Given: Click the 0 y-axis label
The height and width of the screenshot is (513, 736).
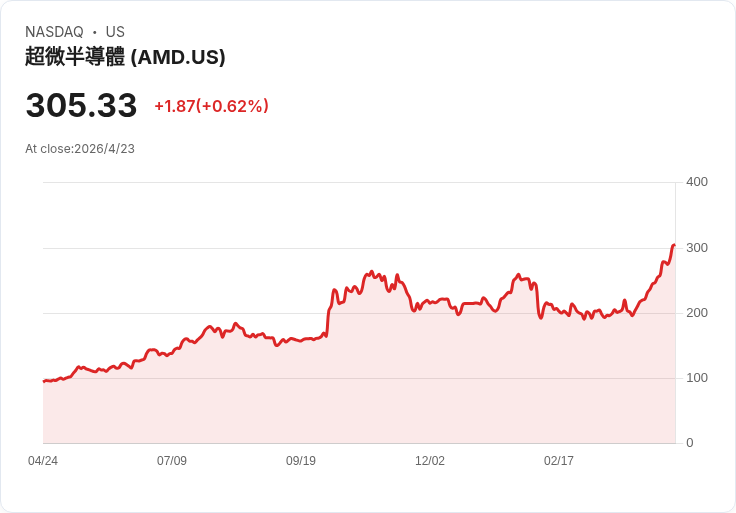Looking at the screenshot, I should click(x=689, y=443).
